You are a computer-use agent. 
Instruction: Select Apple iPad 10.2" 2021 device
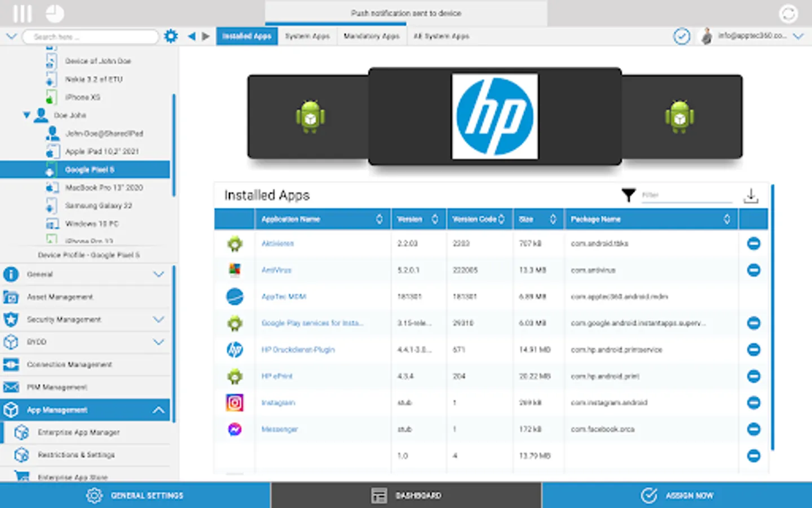pos(101,151)
